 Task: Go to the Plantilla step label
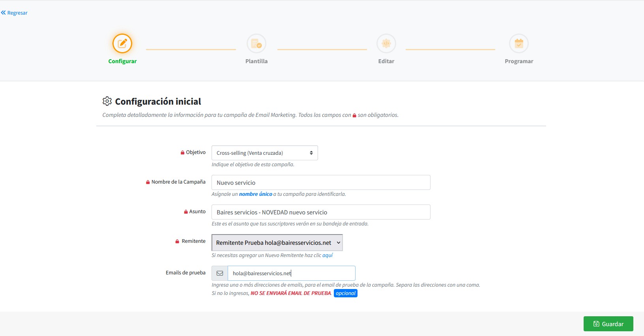(256, 61)
